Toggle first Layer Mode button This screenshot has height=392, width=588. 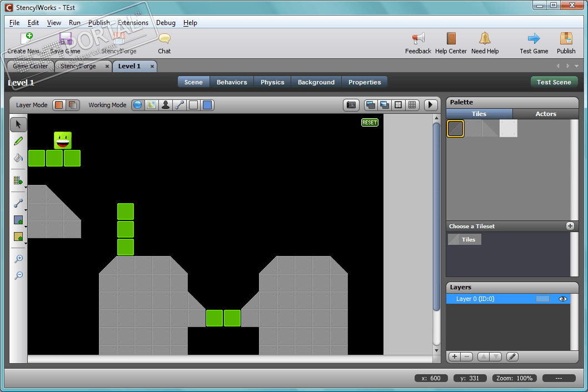pyautogui.click(x=59, y=105)
